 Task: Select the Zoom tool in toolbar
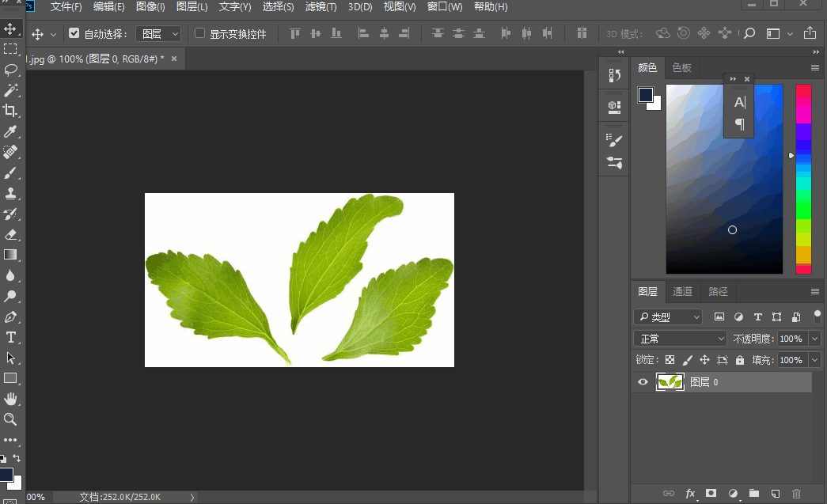[10, 419]
